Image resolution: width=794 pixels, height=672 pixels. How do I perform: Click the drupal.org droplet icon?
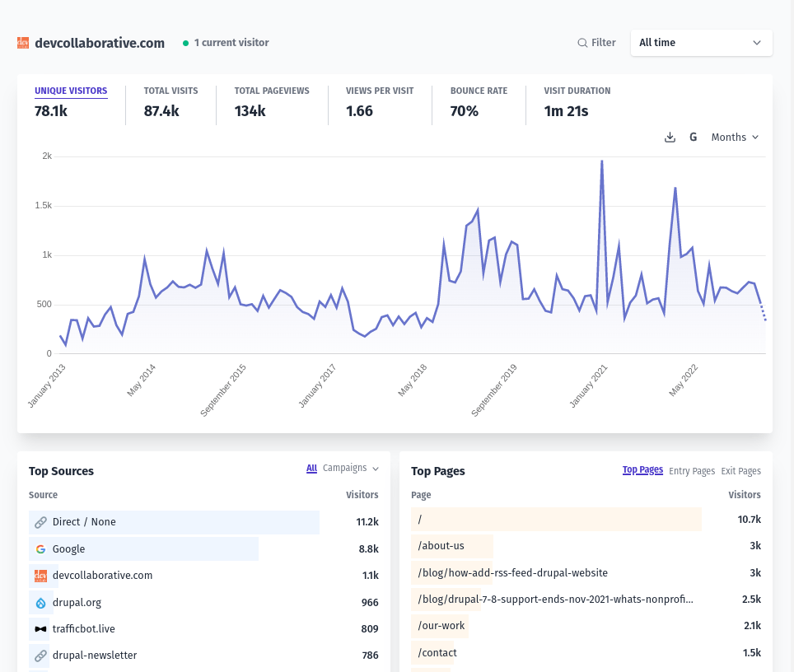(x=40, y=603)
